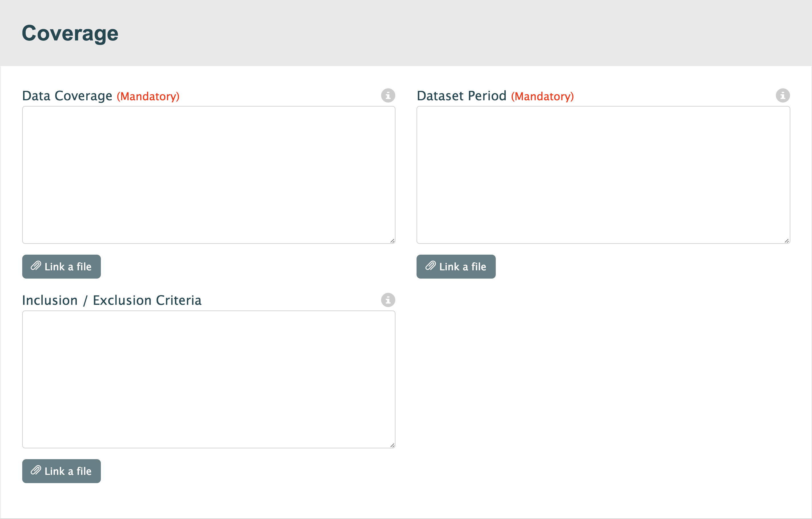Grab resize handle of Inclusion / Exclusion text area
Viewport: 812px width, 519px height.
392,445
